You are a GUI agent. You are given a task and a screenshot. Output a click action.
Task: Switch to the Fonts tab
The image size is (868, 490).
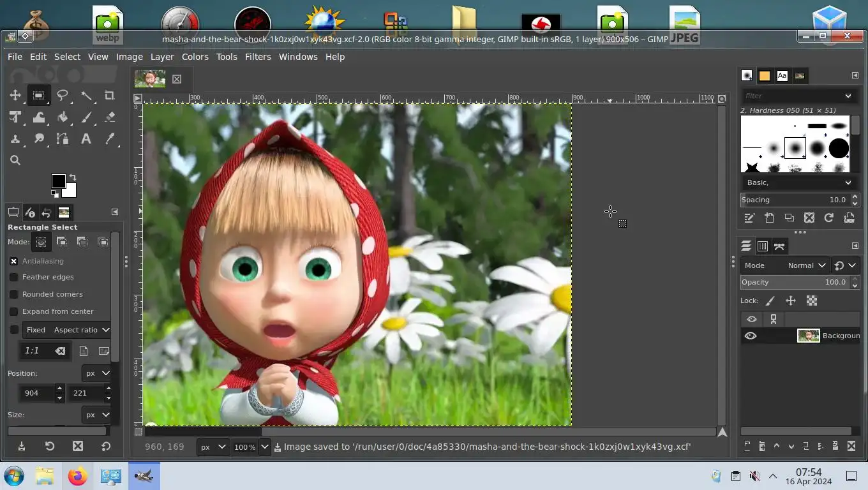782,76
